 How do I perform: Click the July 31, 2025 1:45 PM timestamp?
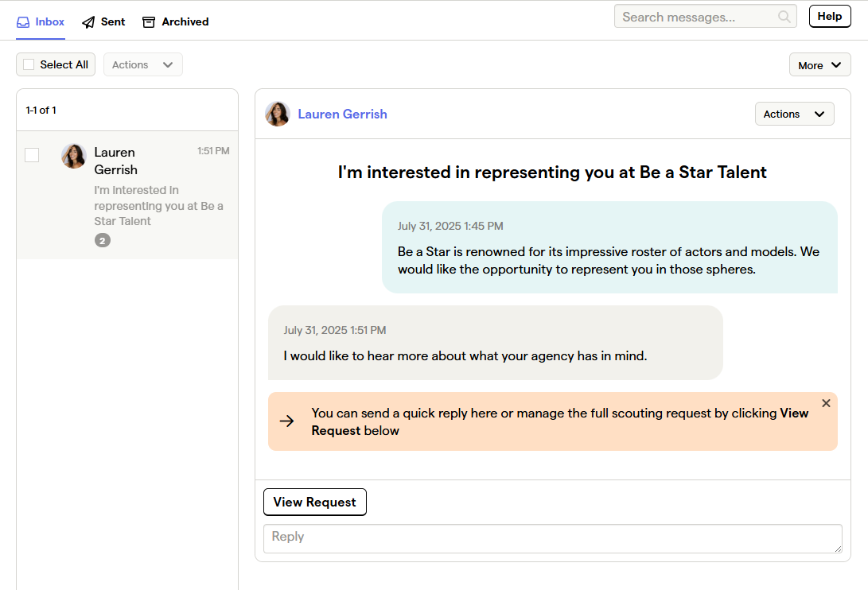[x=450, y=226]
